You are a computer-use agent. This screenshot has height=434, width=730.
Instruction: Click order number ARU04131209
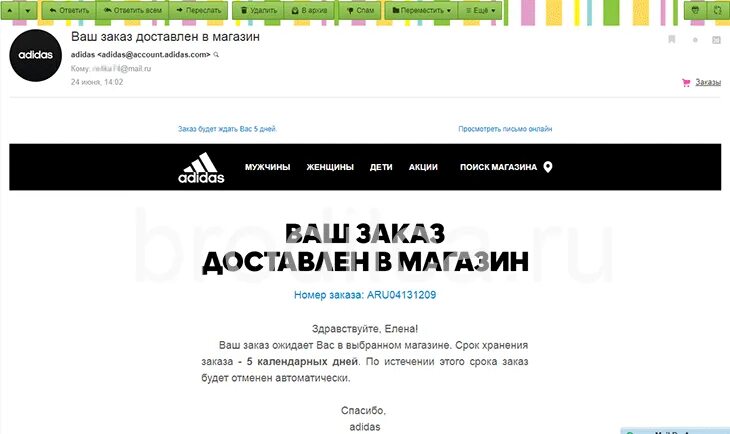point(401,295)
